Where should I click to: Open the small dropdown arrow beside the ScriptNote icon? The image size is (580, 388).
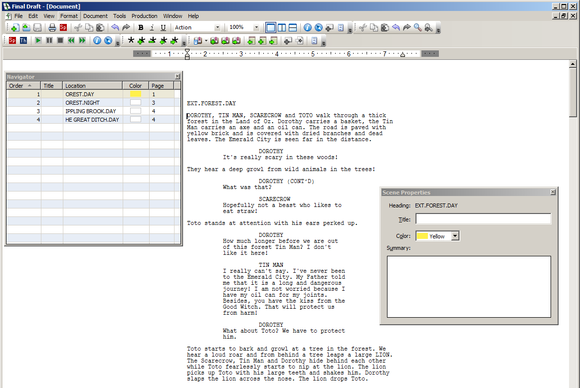click(206, 41)
